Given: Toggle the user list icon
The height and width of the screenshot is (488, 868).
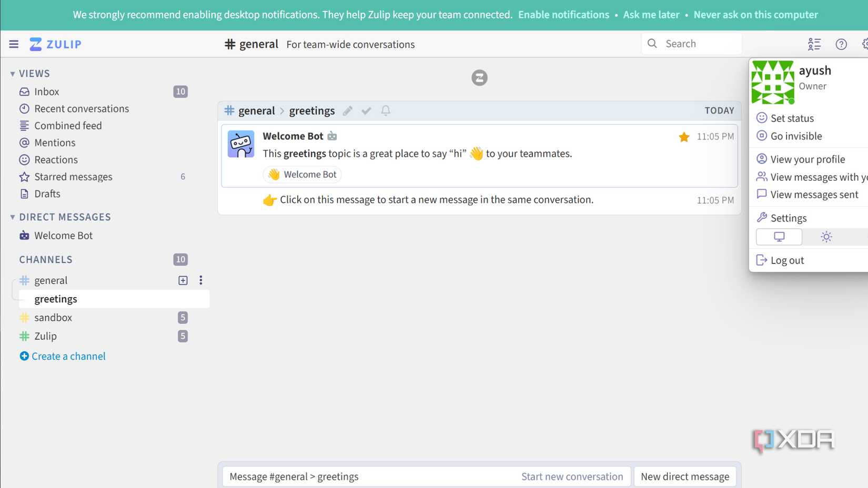Looking at the screenshot, I should pos(814,44).
